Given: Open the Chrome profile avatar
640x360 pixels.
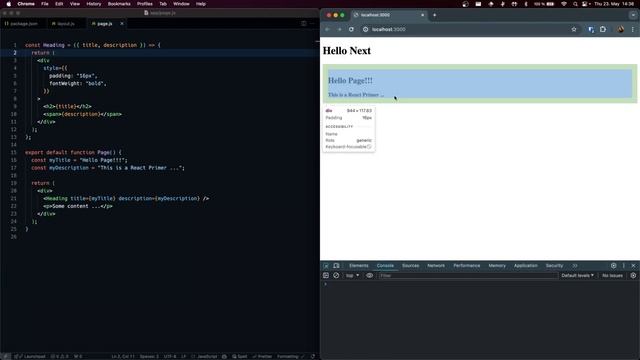Looking at the screenshot, I should pos(620,29).
